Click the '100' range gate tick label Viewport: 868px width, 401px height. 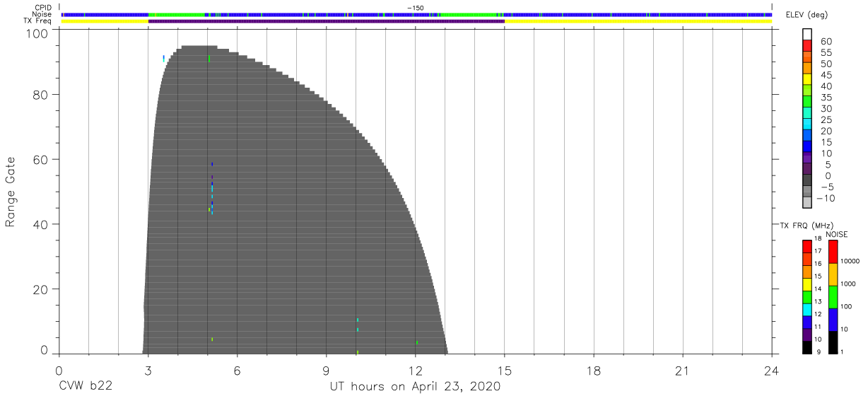coord(36,33)
